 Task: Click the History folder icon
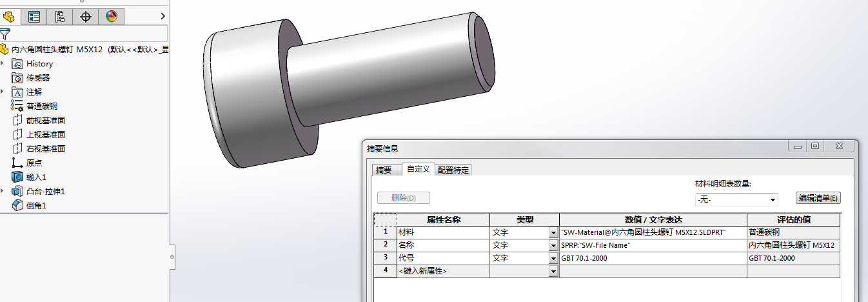coord(18,64)
